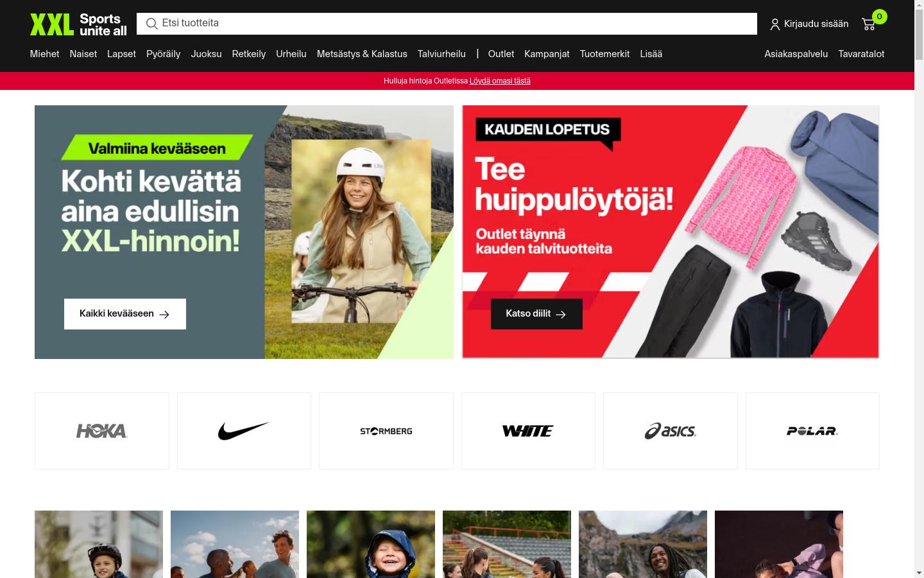Go to the Outlet section

(x=501, y=54)
